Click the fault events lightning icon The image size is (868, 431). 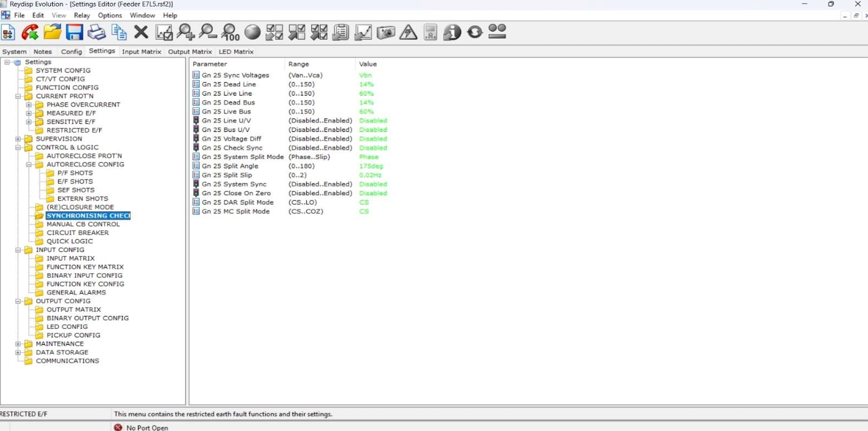coord(408,32)
